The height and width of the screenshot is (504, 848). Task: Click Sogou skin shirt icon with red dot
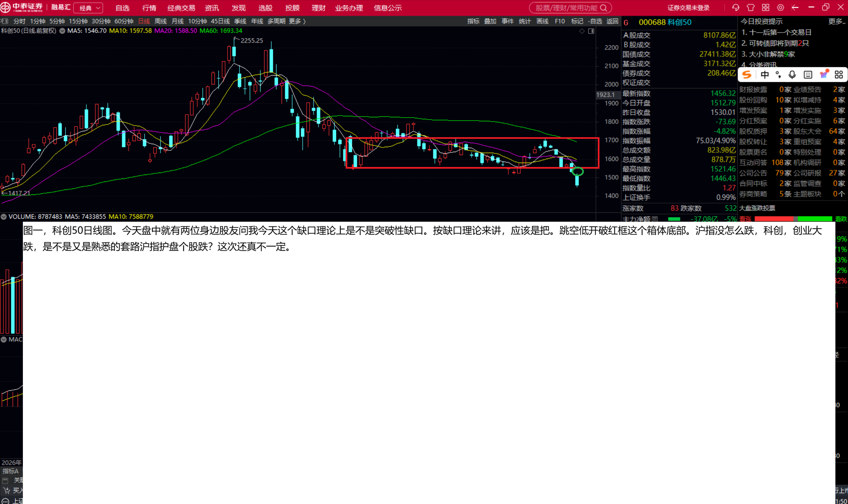[x=824, y=74]
